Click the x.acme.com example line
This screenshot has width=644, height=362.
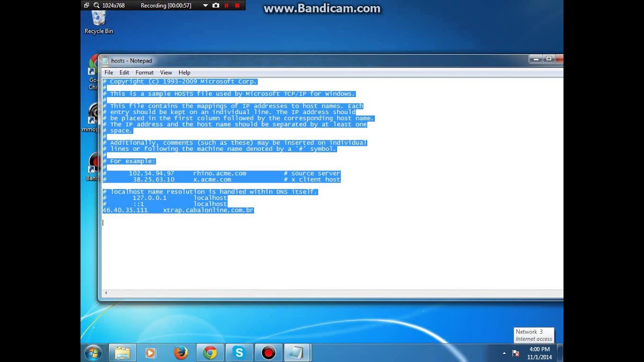tap(221, 179)
